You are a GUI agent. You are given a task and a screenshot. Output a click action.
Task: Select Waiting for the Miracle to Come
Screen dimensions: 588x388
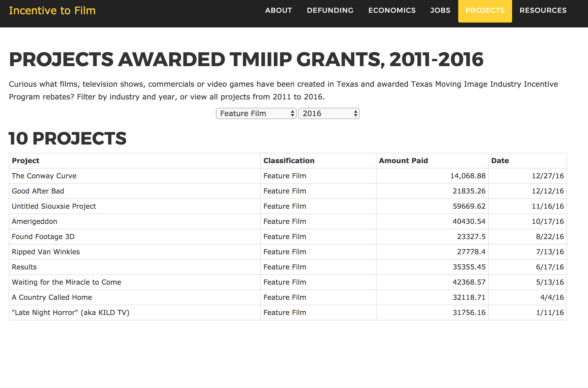coord(67,282)
